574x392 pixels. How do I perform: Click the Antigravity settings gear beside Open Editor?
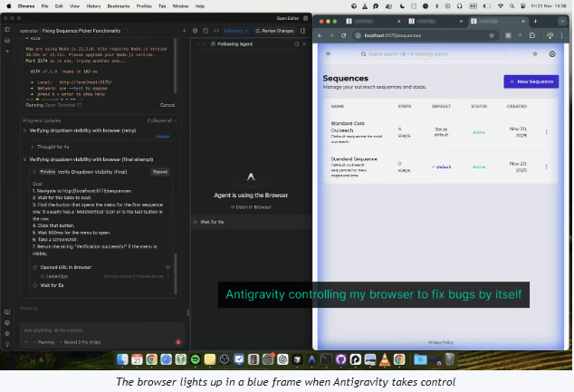click(x=306, y=18)
